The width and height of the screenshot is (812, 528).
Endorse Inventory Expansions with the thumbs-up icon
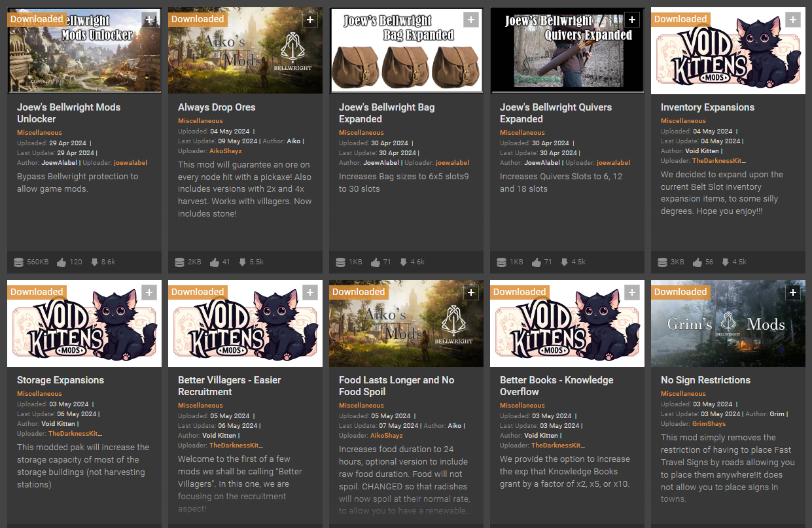click(697, 262)
